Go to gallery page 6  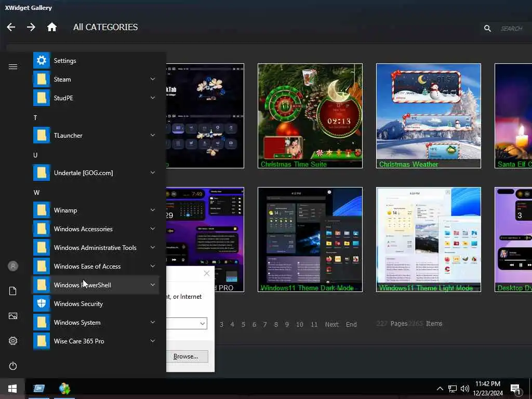[x=254, y=324]
